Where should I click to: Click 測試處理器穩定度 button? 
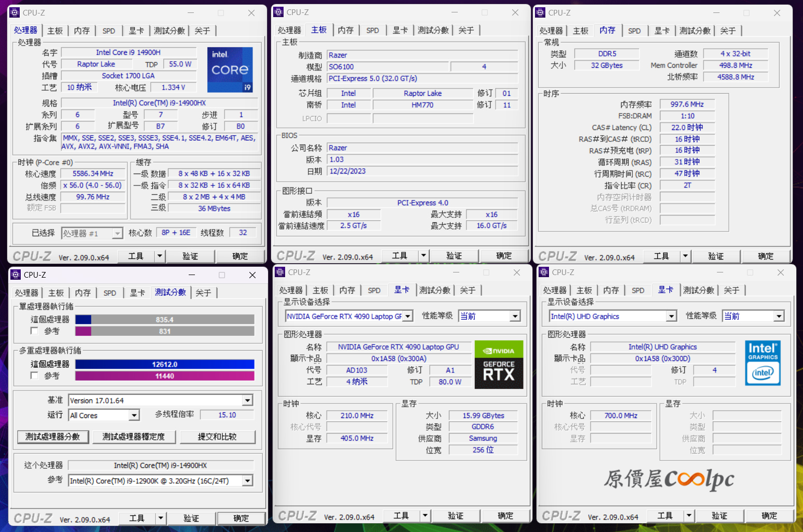point(134,437)
